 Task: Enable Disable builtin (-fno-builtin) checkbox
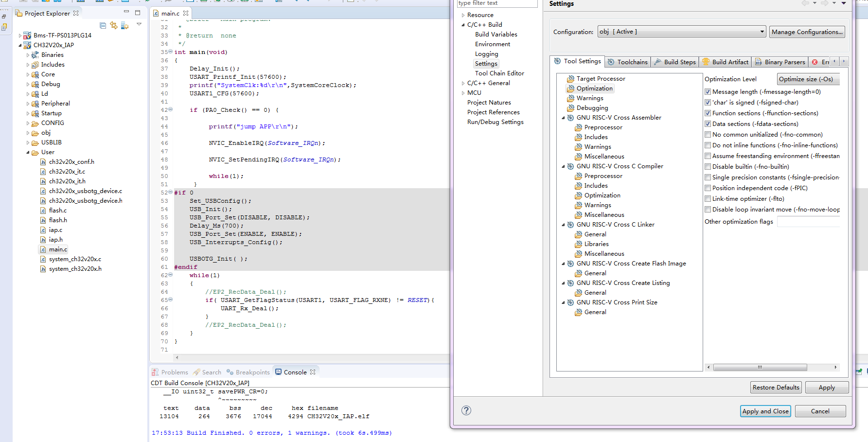pos(708,167)
